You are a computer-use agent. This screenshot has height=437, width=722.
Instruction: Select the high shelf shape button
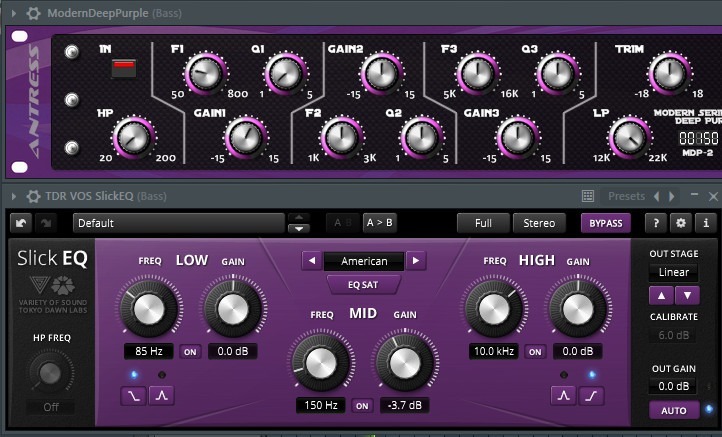click(592, 396)
